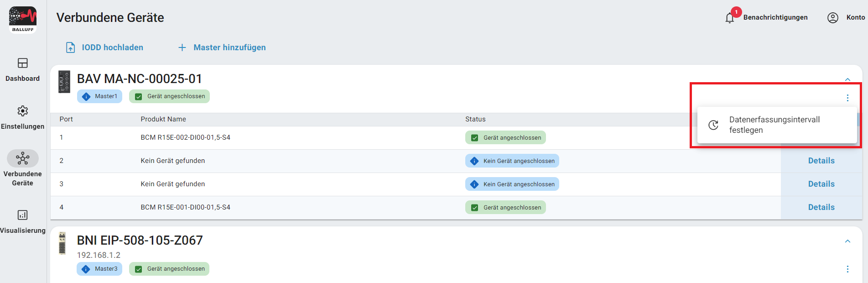Image resolution: width=868 pixels, height=283 pixels.
Task: Click the Master1 tag badge
Action: (x=99, y=96)
